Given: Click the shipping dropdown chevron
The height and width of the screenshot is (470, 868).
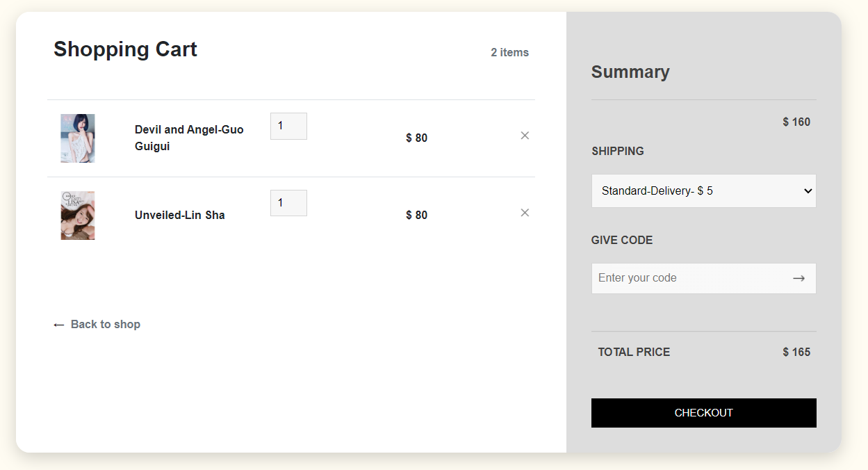Looking at the screenshot, I should 808,191.
